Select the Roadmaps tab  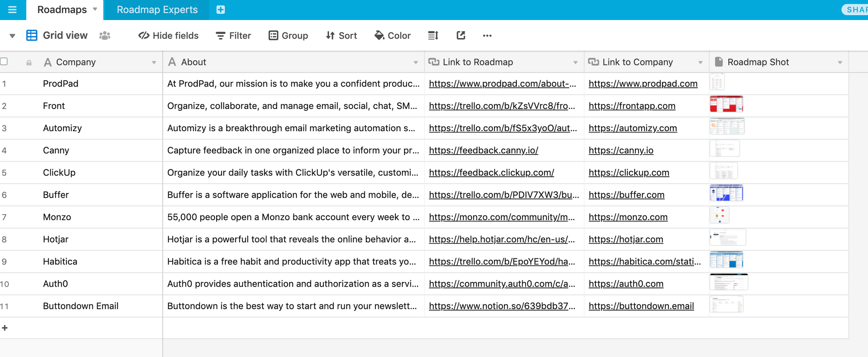62,10
